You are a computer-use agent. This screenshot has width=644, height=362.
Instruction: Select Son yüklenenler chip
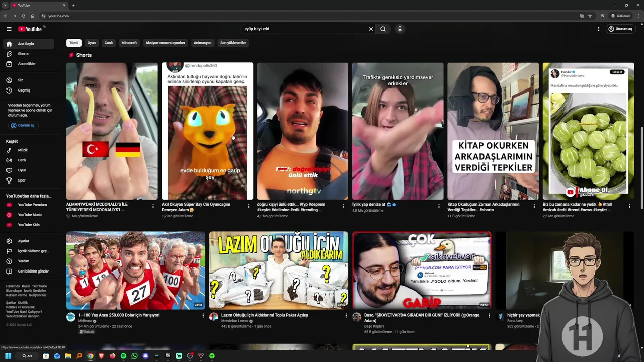pyautogui.click(x=233, y=43)
